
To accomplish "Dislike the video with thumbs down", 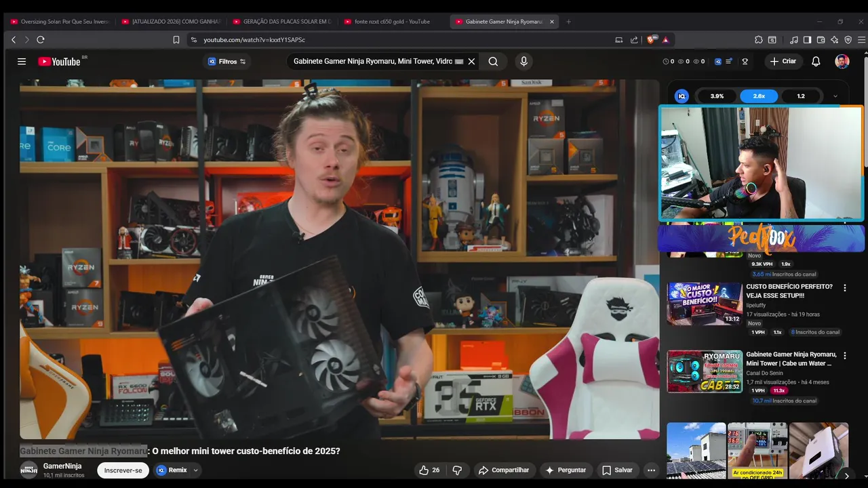I will [457, 470].
